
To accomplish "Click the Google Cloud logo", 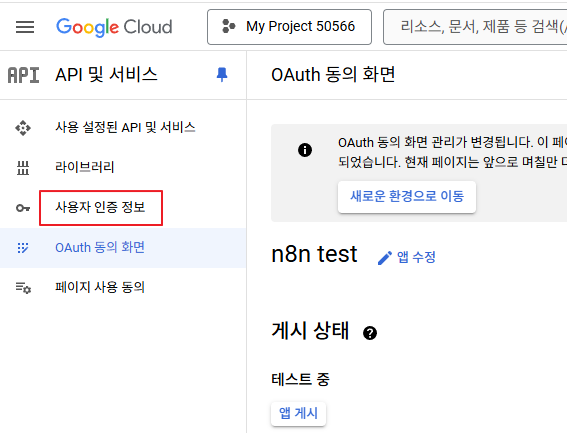I will point(114,27).
